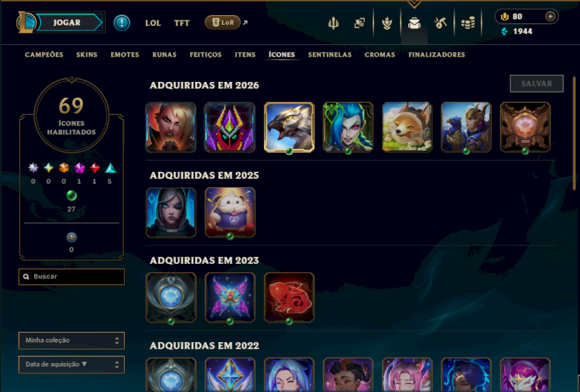Select the red rabbit icon from 2023
580x392 pixels.
[289, 297]
